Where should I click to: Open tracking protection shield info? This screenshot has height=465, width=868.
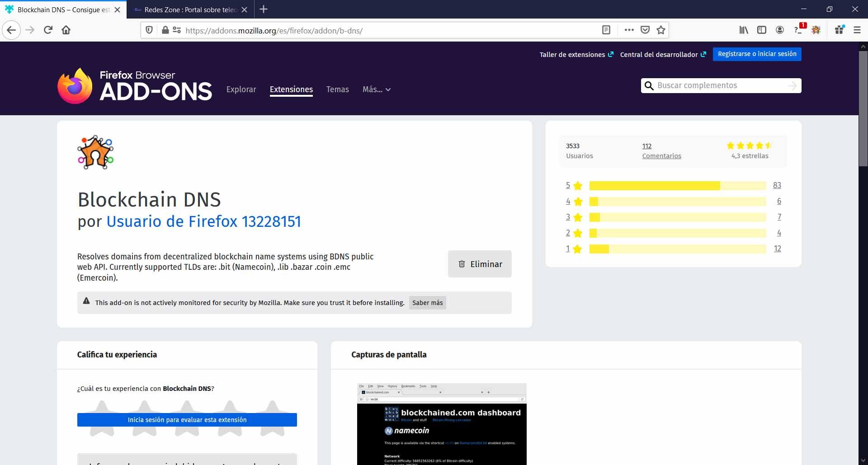tap(149, 30)
